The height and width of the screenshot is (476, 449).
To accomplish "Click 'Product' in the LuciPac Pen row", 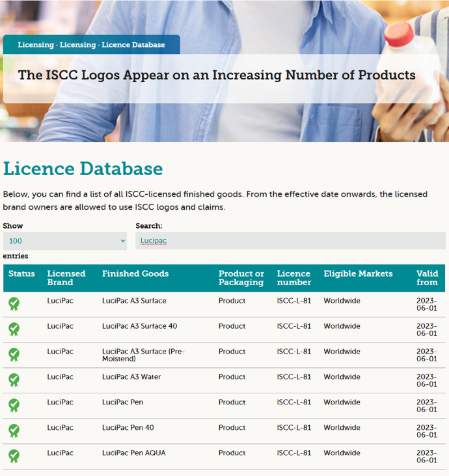I will pos(232,402).
